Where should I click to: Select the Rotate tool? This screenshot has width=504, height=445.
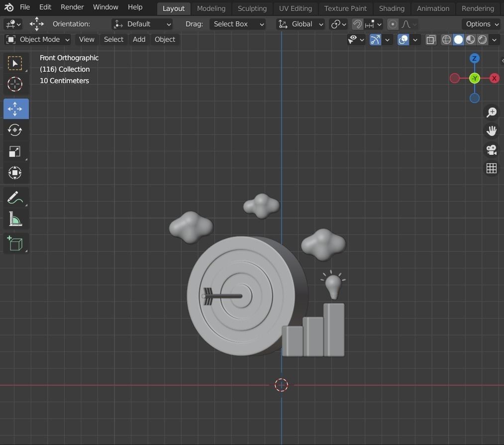click(x=15, y=130)
